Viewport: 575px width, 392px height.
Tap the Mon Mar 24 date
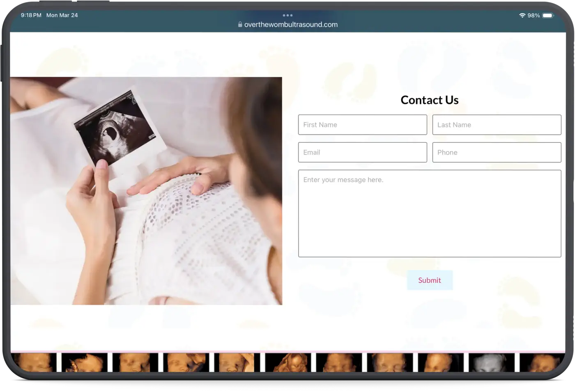[x=62, y=15]
